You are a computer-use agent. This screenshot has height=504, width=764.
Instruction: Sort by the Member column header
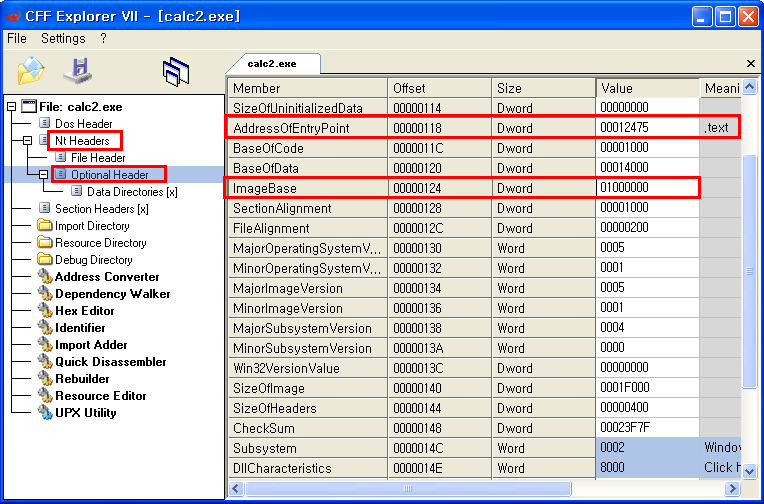(x=307, y=88)
